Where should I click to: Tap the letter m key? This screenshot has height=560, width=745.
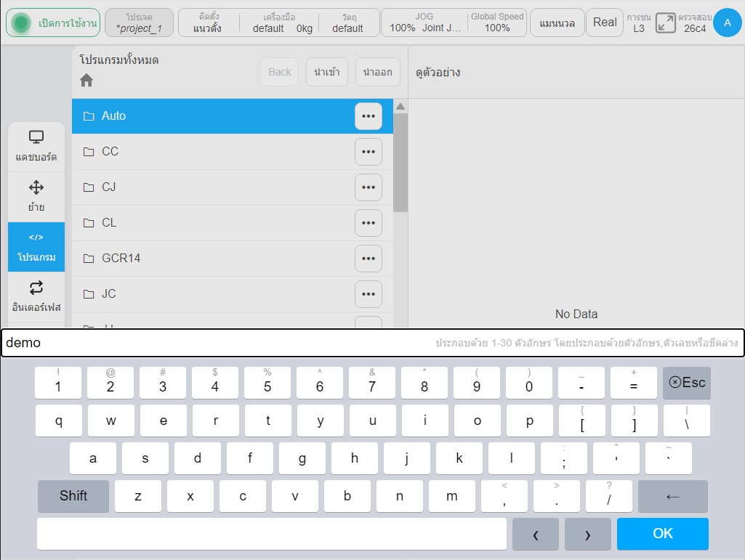tap(452, 496)
